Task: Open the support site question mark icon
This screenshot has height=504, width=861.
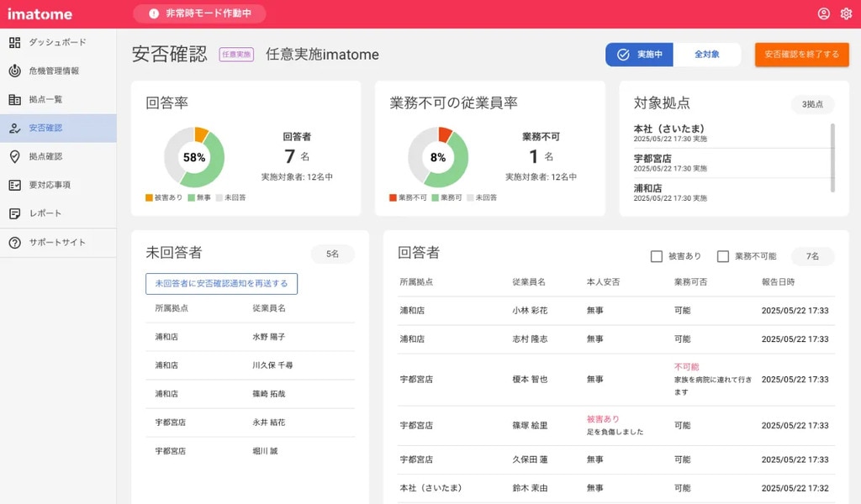Action: (x=14, y=243)
